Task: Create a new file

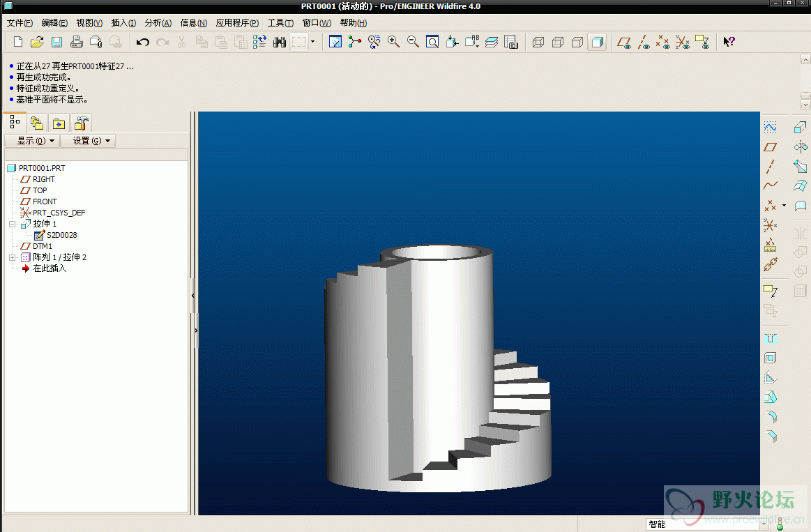Action: tap(18, 42)
